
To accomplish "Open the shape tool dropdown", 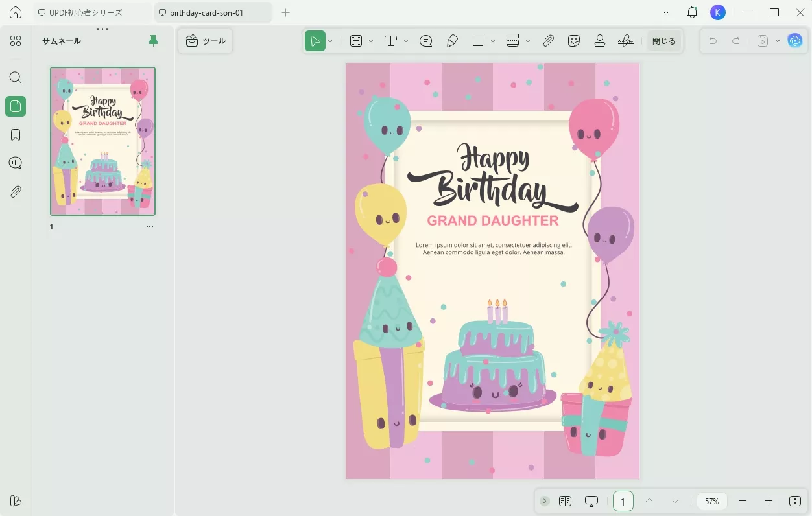I will (x=493, y=41).
